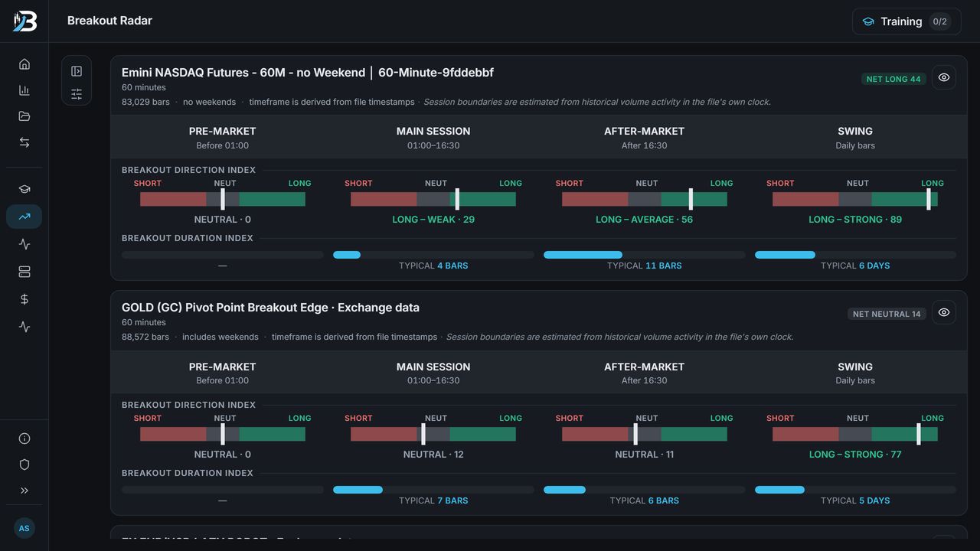Click 'TYPICAL 4 BARS' text

click(433, 266)
